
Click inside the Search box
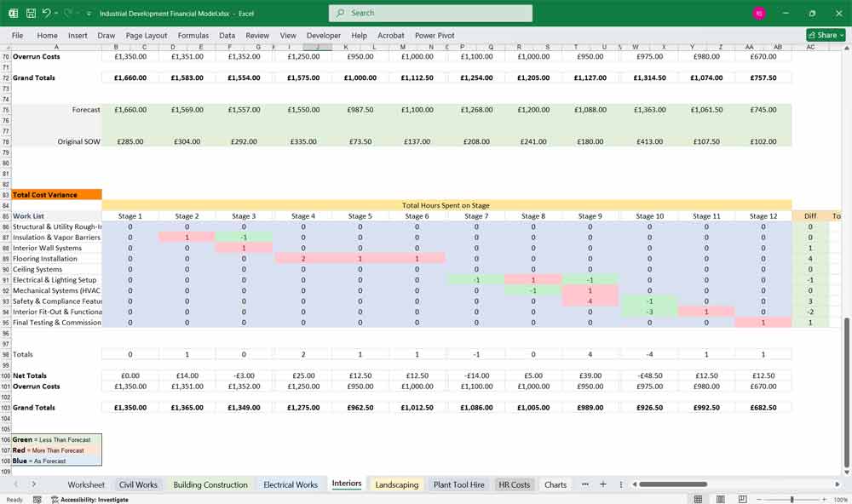point(430,13)
